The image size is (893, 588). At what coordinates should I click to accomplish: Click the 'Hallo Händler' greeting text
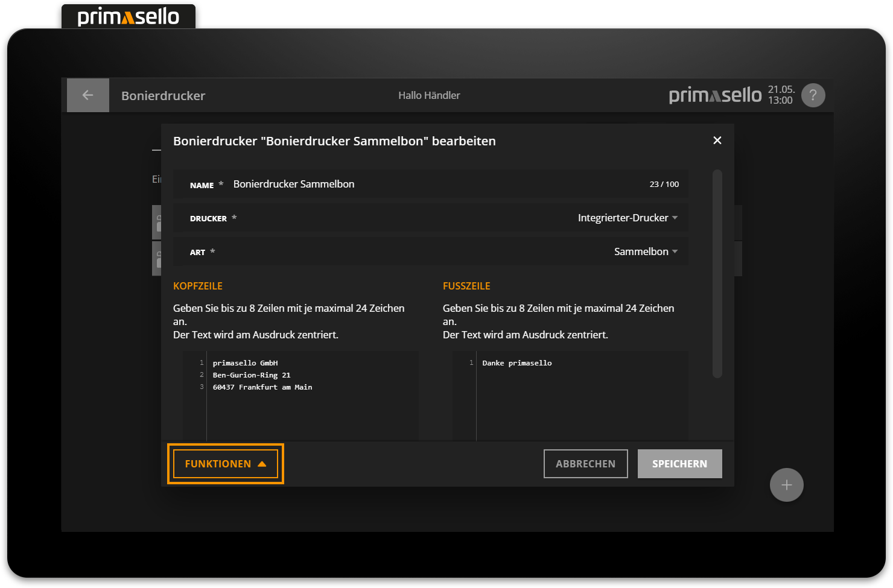point(429,95)
